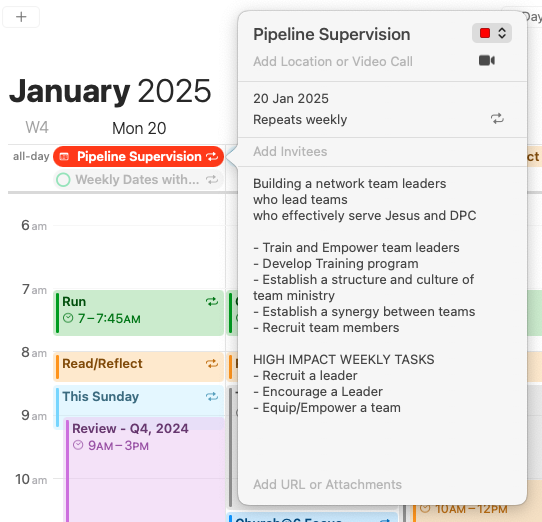Click repeat icon beside Repeats weekly

tap(497, 119)
